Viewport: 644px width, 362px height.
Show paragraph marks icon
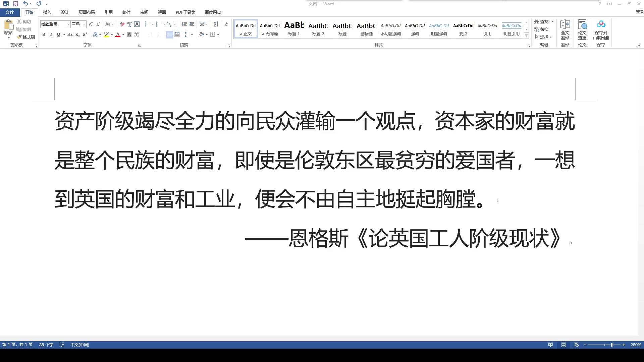[227, 24]
